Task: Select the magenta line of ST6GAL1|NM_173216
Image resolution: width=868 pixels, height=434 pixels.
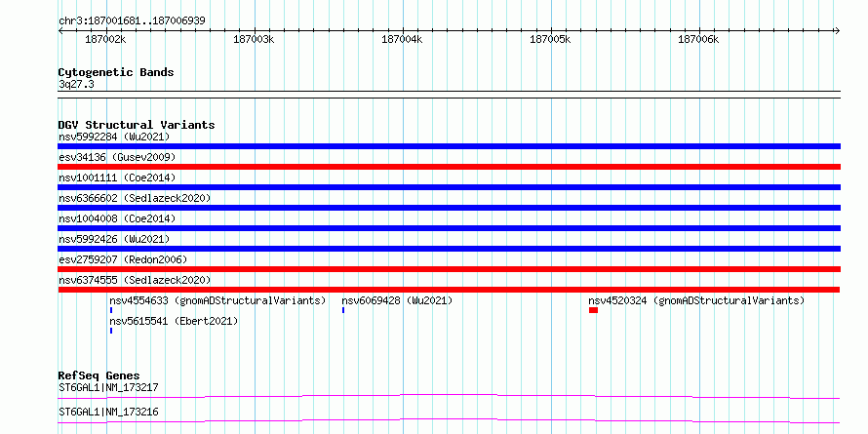Action: (x=449, y=421)
